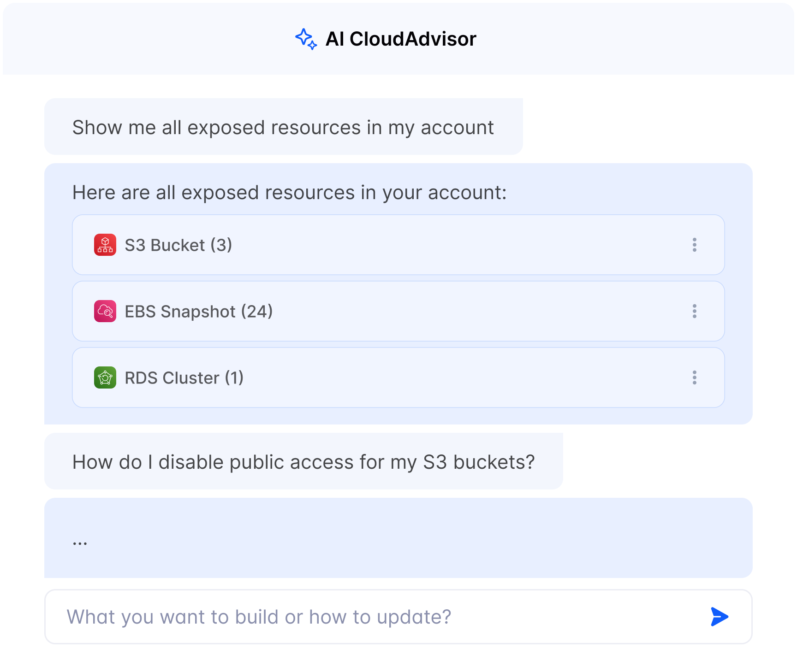The image size is (797, 672).
Task: Open the three-dot menu for S3 Bucket
Action: pos(694,245)
